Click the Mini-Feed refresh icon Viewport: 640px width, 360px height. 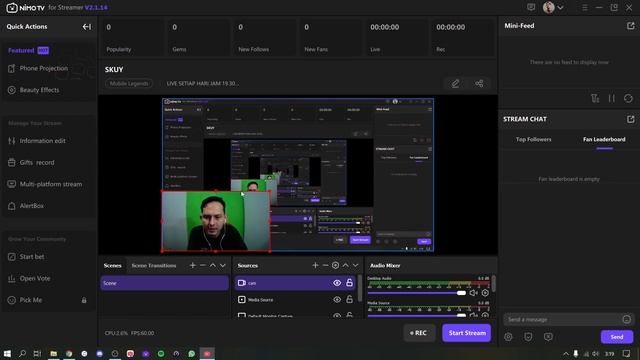[x=628, y=98]
